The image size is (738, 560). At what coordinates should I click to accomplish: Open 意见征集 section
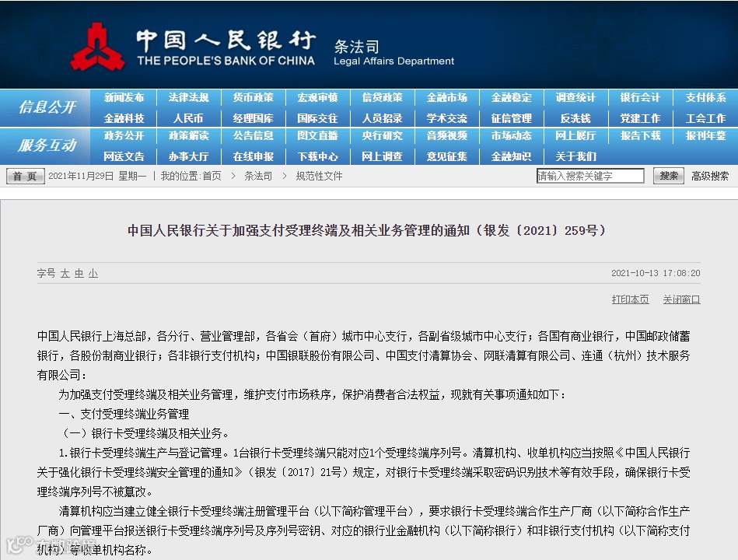(x=446, y=156)
